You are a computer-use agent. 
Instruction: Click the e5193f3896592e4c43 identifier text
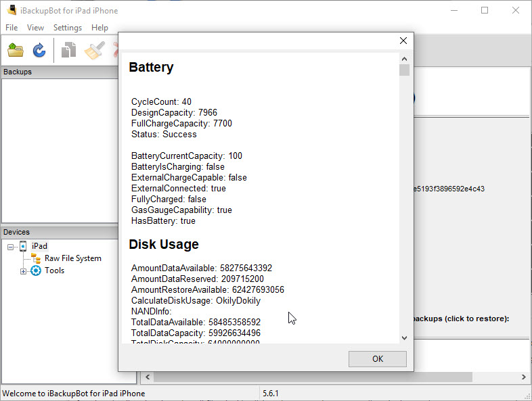click(x=449, y=189)
